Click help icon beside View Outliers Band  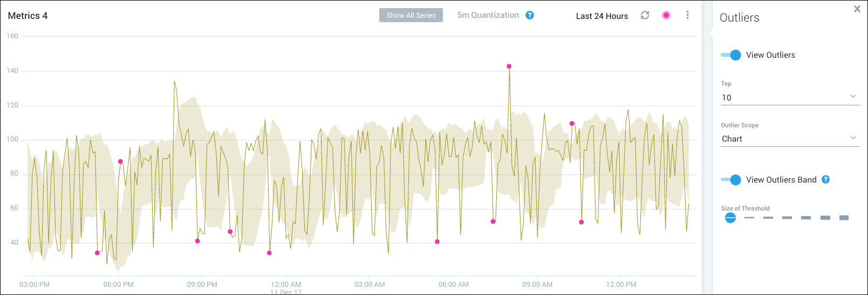pos(825,179)
